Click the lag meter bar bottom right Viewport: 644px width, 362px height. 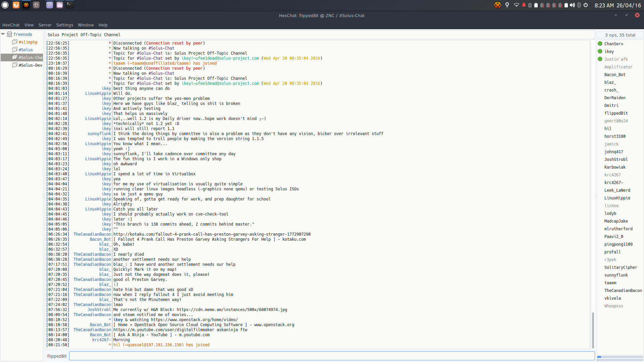[620, 357]
